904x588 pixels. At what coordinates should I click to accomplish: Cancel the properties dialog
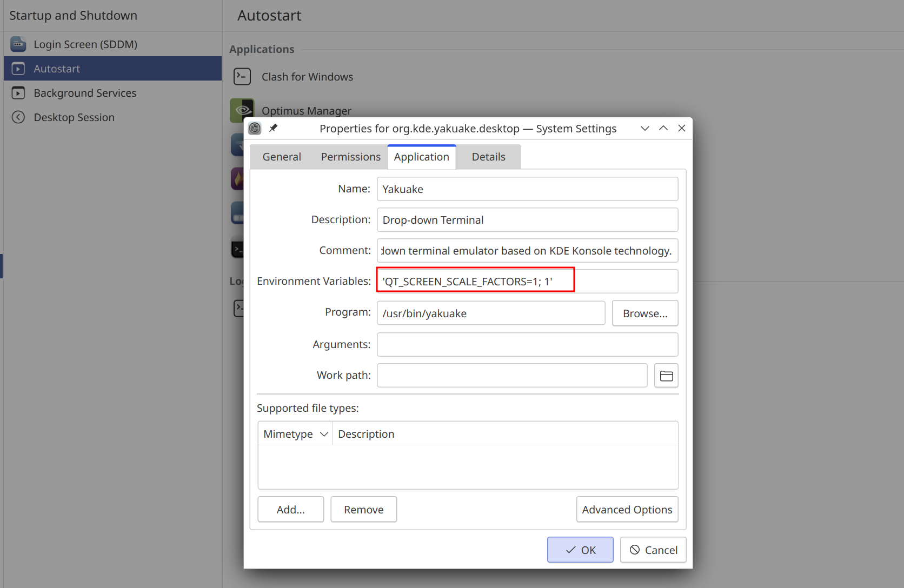pos(653,550)
